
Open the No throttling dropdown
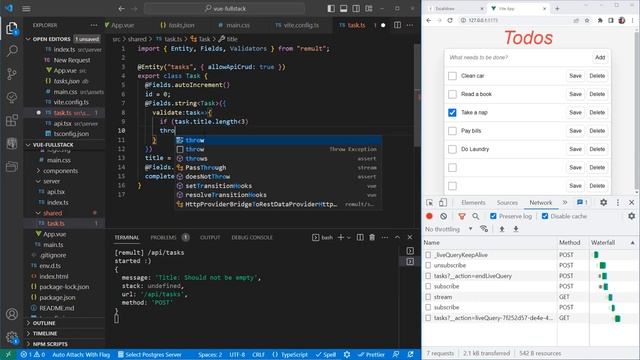click(x=449, y=229)
